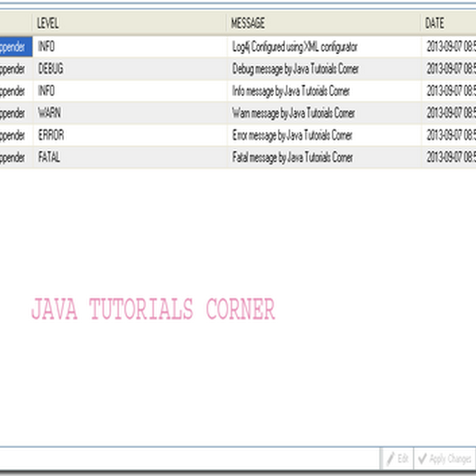Click the Apply Changes button
Screen dimensions: 476x476
coord(444,458)
